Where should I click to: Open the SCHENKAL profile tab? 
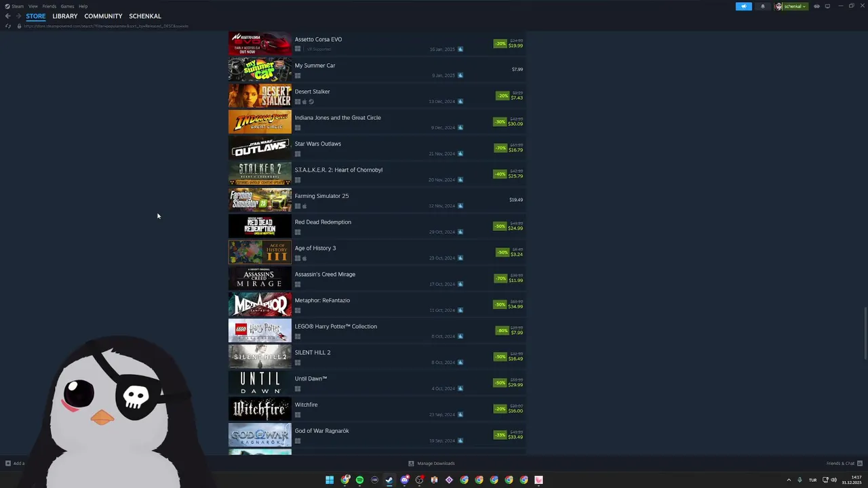point(145,16)
